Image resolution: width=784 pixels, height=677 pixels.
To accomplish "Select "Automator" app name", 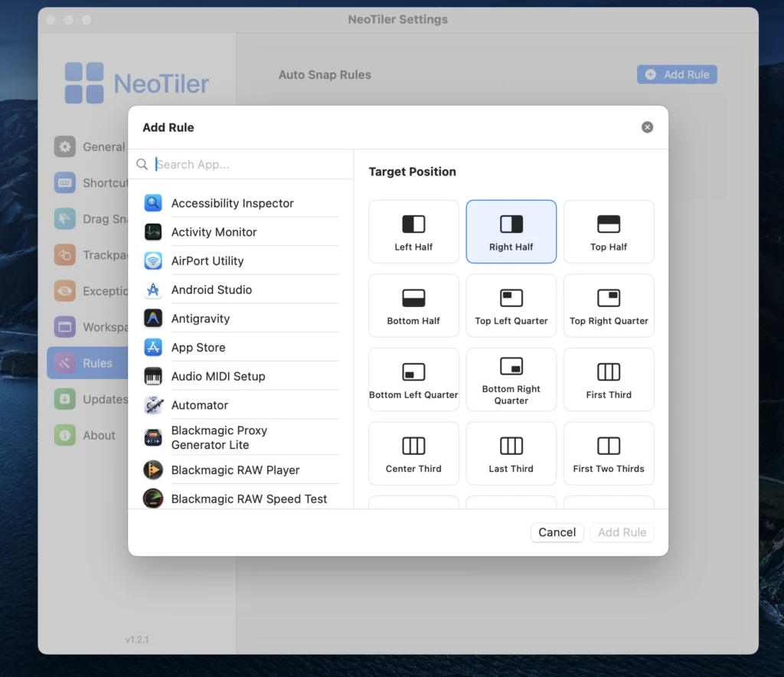I will [x=200, y=405].
